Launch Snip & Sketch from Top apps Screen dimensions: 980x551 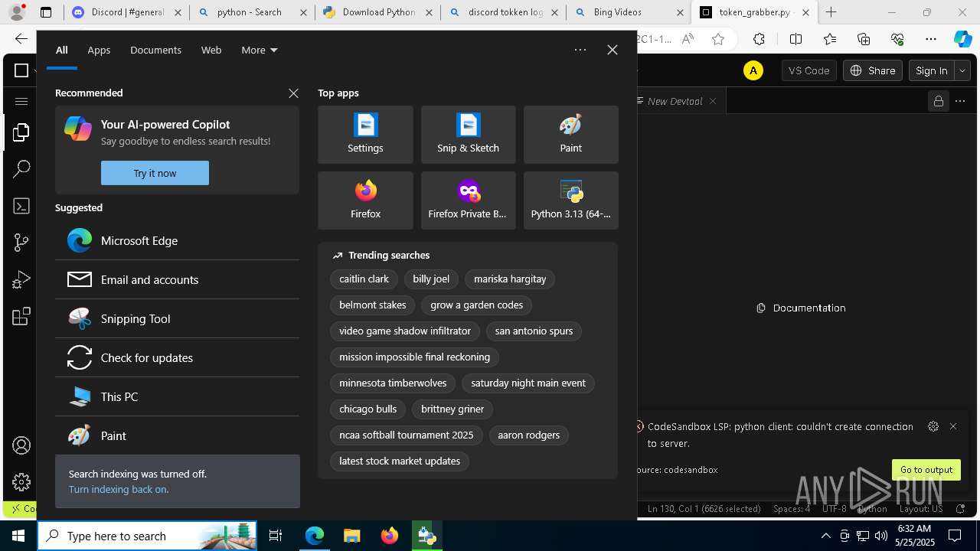468,135
